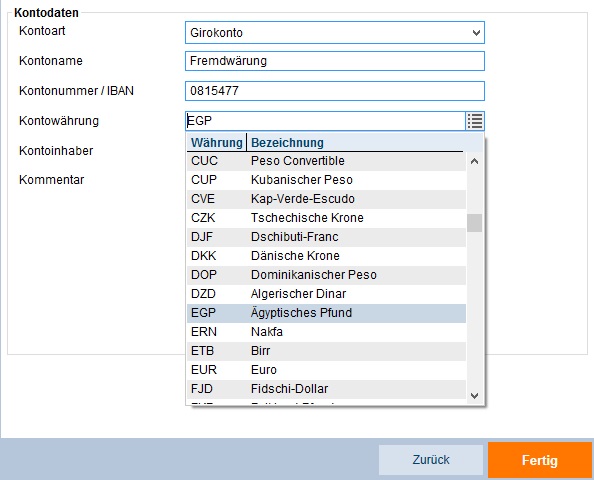594x480 pixels.
Task: Select EUR Euro from the currency list
Action: click(x=327, y=370)
